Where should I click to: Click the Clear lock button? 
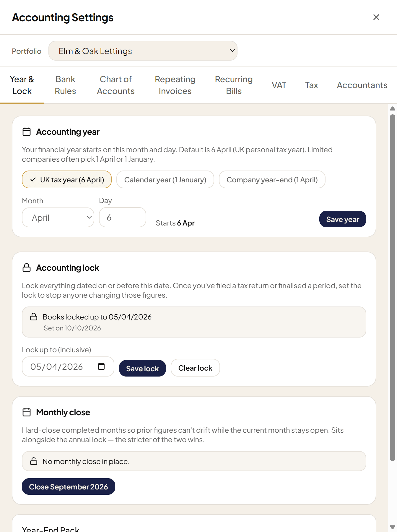tap(195, 368)
